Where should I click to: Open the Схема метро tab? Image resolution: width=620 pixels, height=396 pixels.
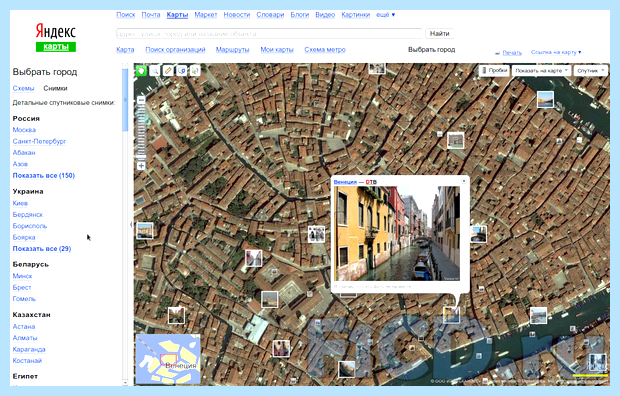(x=325, y=49)
